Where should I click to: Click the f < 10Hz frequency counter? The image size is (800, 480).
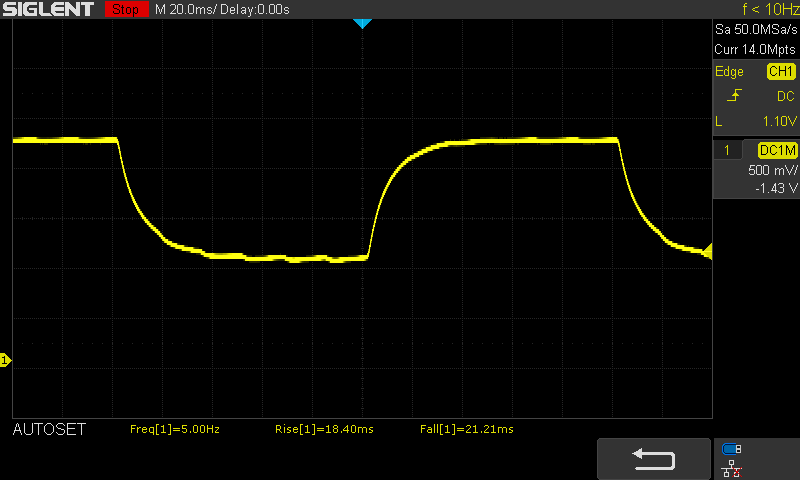point(770,9)
